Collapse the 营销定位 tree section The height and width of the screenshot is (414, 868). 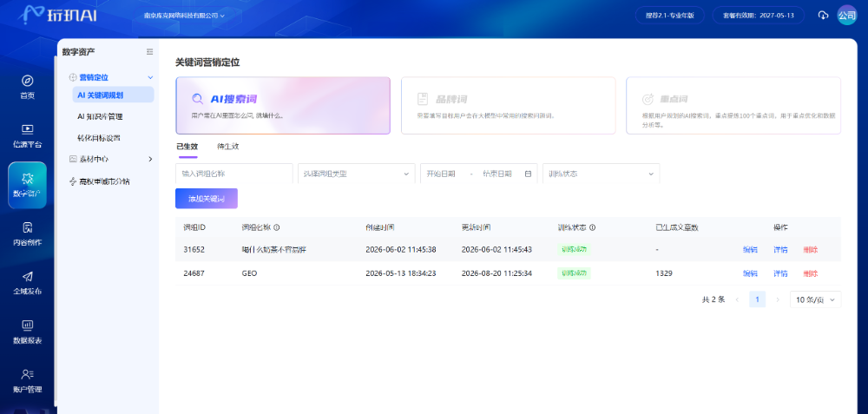(x=150, y=78)
